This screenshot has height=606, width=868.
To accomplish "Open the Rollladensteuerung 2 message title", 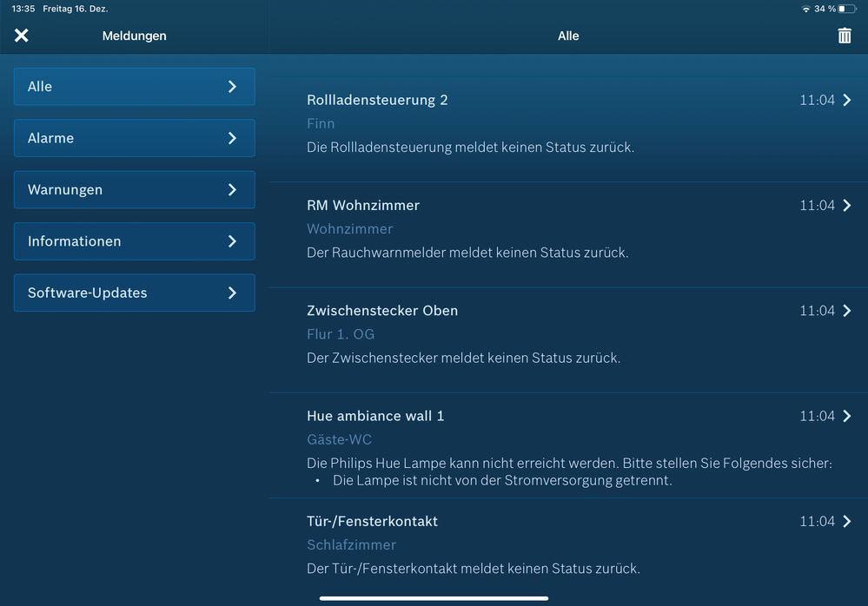I will [x=377, y=100].
